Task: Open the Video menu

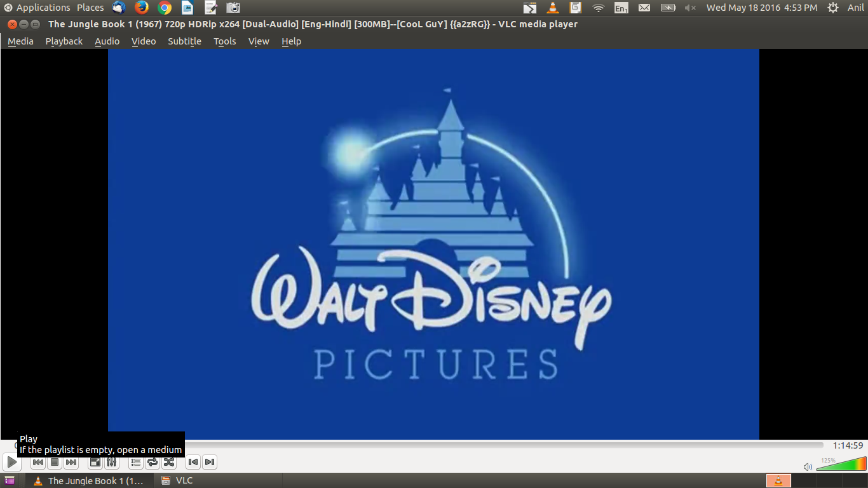Action: [144, 41]
